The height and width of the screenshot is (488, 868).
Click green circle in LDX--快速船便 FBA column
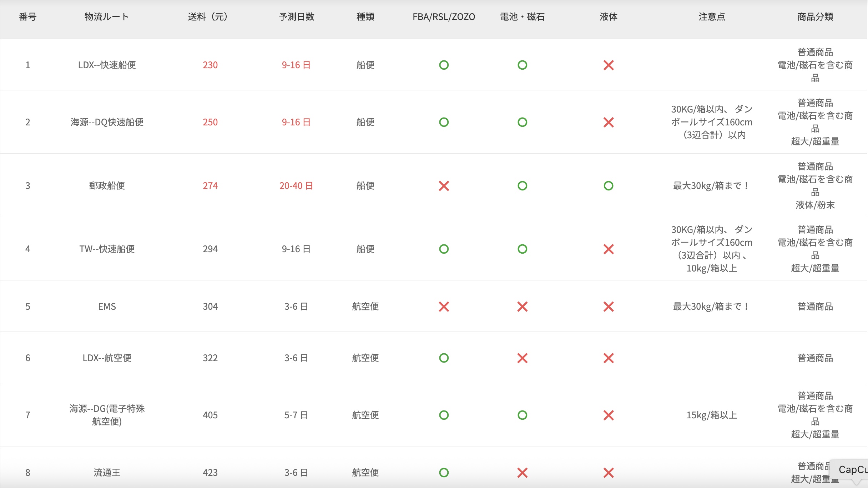(x=444, y=65)
